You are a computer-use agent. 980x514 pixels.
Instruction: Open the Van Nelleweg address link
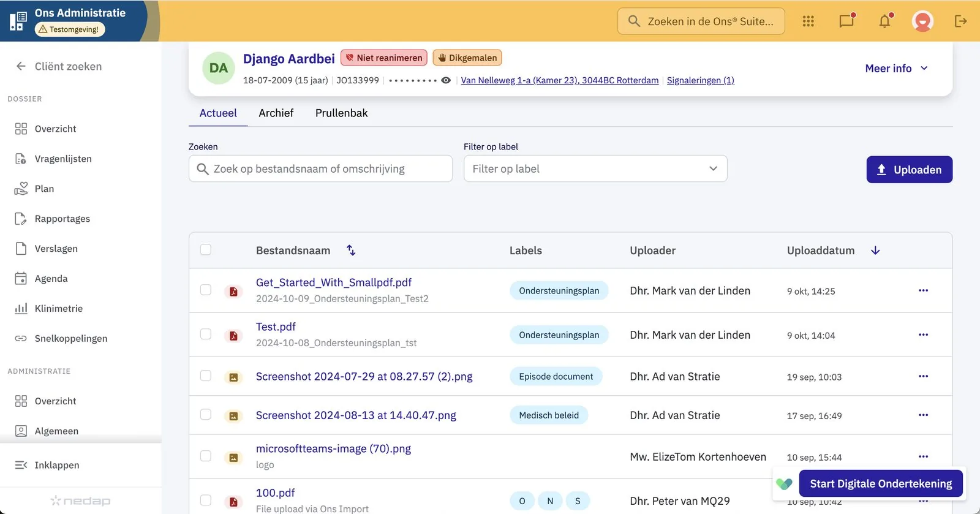pyautogui.click(x=560, y=80)
